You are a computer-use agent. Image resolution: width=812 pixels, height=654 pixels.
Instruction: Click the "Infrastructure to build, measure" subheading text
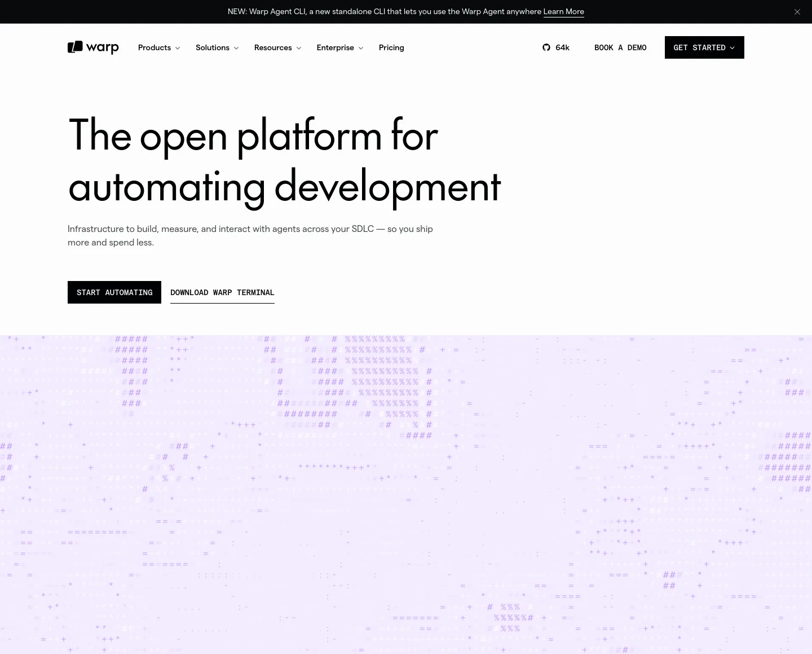[x=250, y=235]
